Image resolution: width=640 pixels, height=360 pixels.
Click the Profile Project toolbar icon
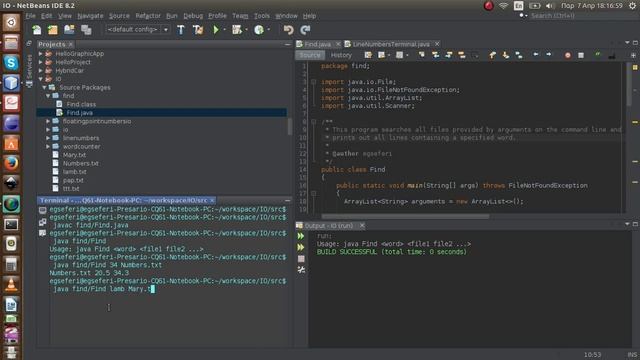click(259, 30)
